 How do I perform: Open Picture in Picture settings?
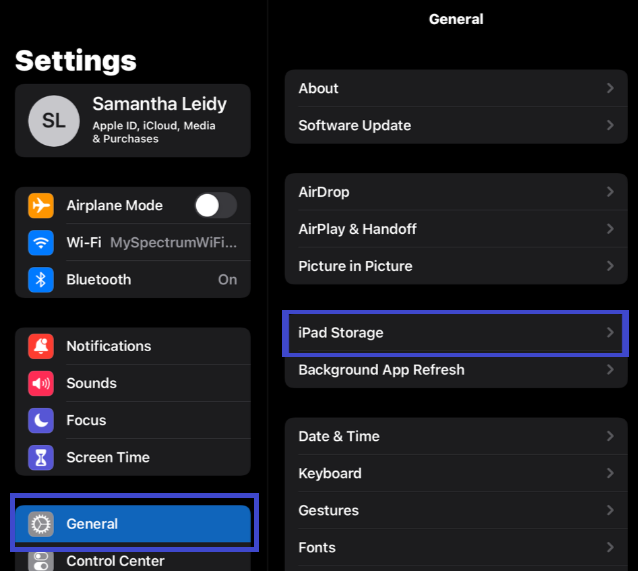[x=456, y=266]
